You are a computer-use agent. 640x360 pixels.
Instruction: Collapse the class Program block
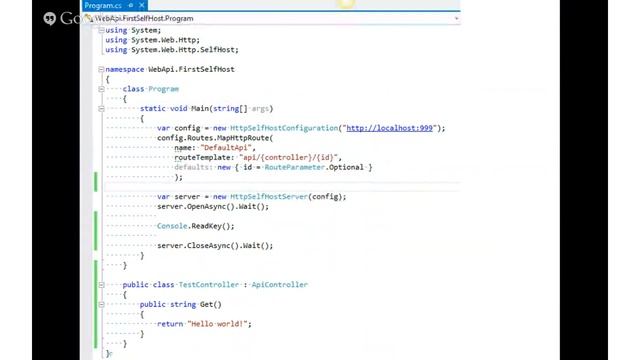pyautogui.click(x=101, y=89)
